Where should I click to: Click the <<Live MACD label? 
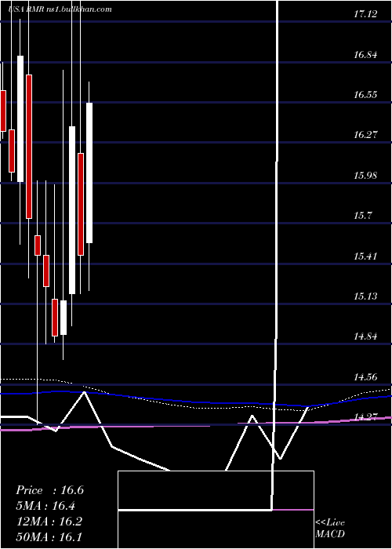click(330, 529)
